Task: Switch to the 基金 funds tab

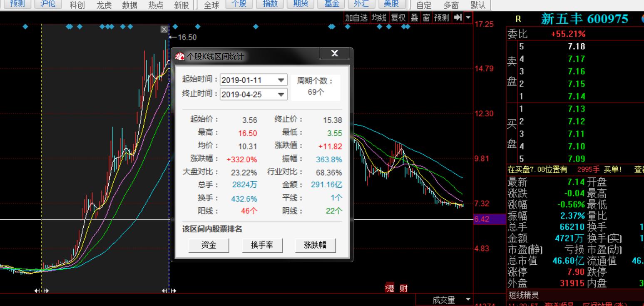Action: click(331, 5)
